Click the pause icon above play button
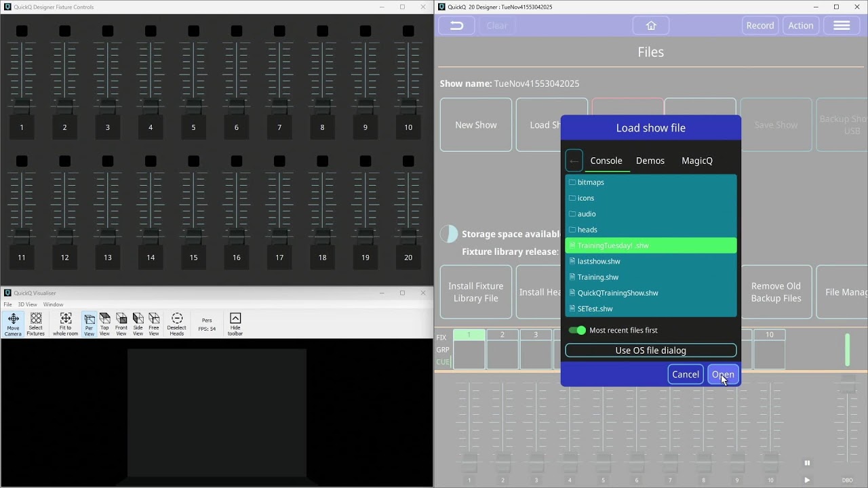The width and height of the screenshot is (868, 488). click(x=807, y=463)
